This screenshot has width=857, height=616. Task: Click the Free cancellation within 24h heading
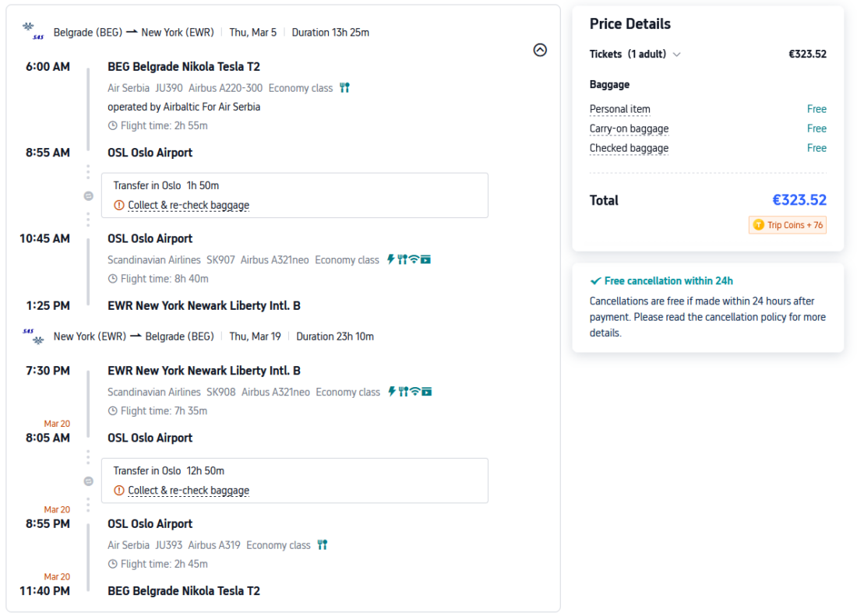click(x=668, y=281)
